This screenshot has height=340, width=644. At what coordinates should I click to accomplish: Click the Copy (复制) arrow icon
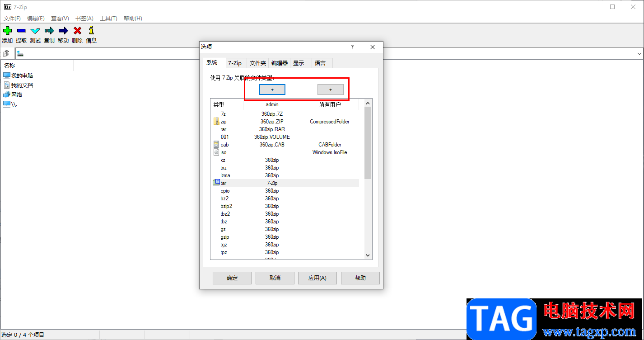pyautogui.click(x=49, y=31)
